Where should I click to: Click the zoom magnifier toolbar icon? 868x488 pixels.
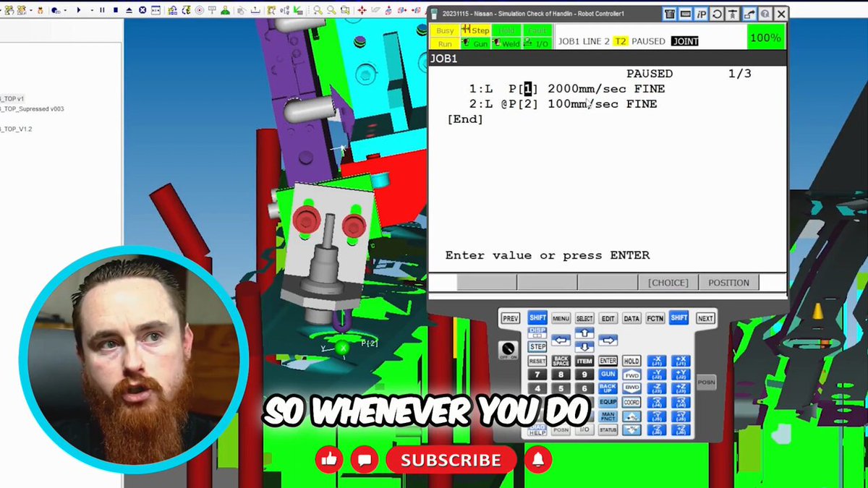click(x=318, y=10)
